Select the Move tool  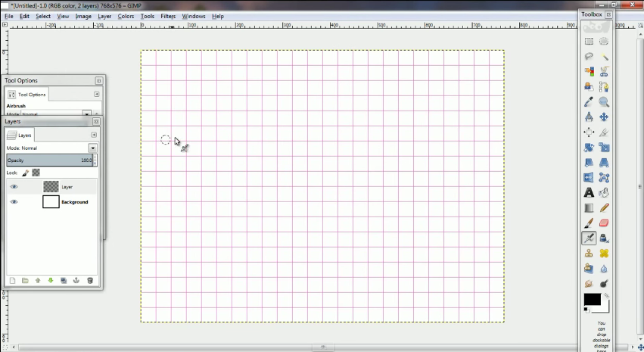604,117
